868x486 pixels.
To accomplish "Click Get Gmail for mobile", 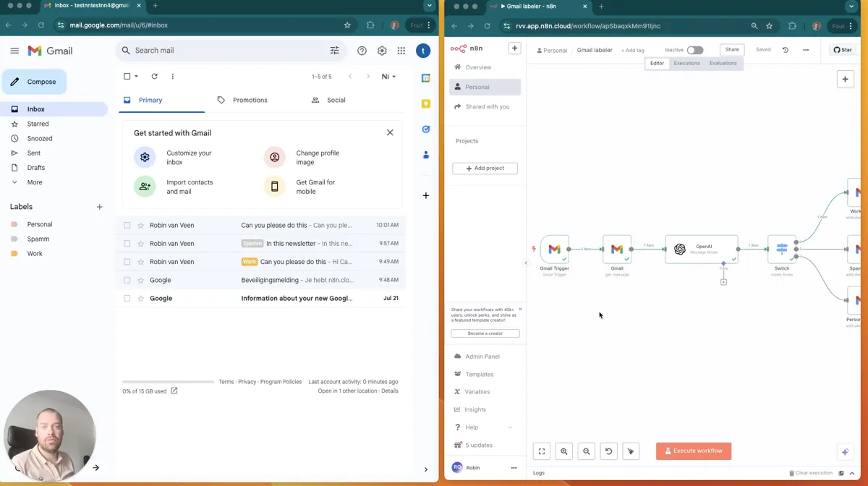I will [315, 187].
